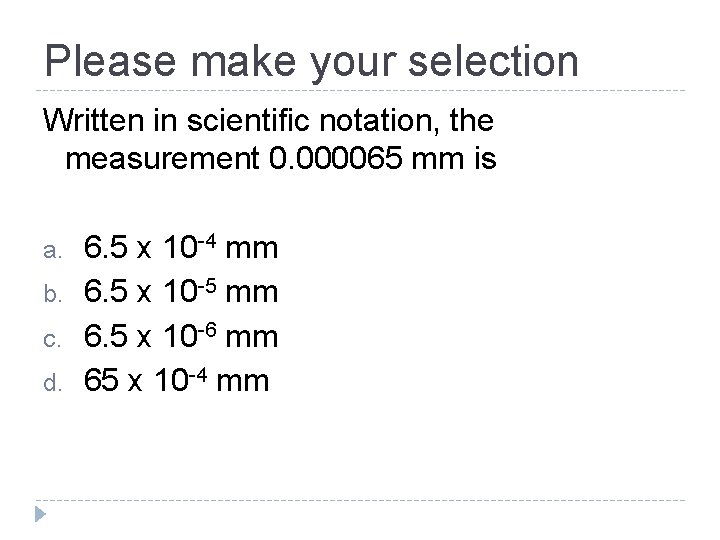
Task: Click the number 0.000065 in the question
Action: click(x=335, y=158)
